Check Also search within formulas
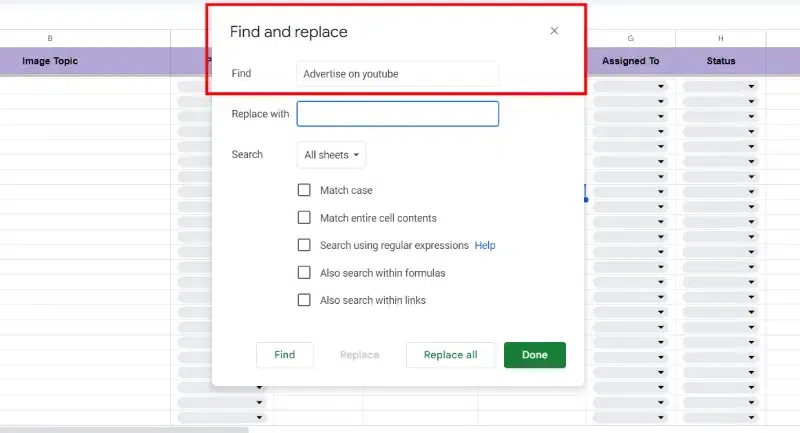Screen dimensions: 800x433 [304, 272]
